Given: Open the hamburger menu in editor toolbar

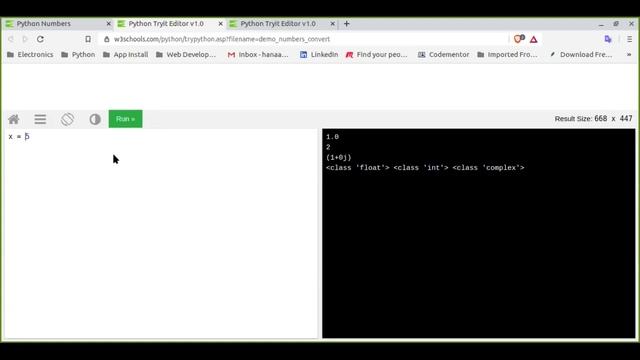Looking at the screenshot, I should tap(40, 119).
